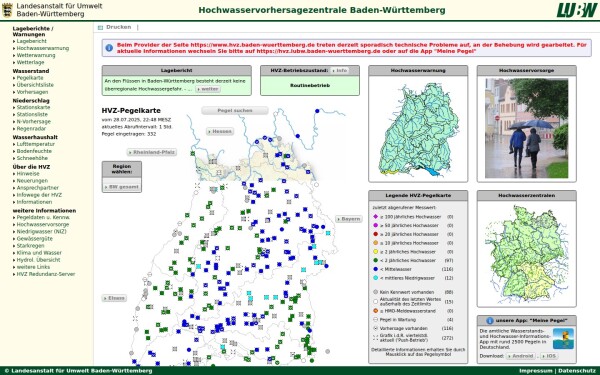Open the Hochwasservorsorge photo thumbnail

[527, 129]
